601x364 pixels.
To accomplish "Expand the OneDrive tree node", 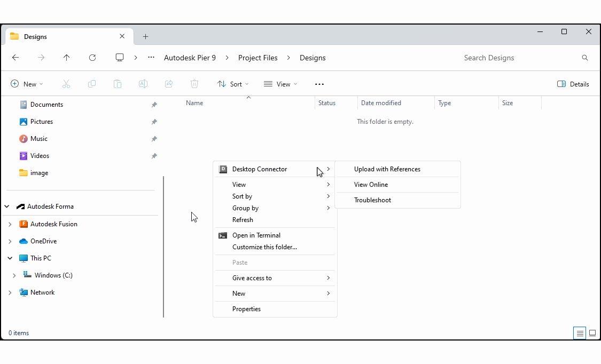I will pyautogui.click(x=10, y=242).
